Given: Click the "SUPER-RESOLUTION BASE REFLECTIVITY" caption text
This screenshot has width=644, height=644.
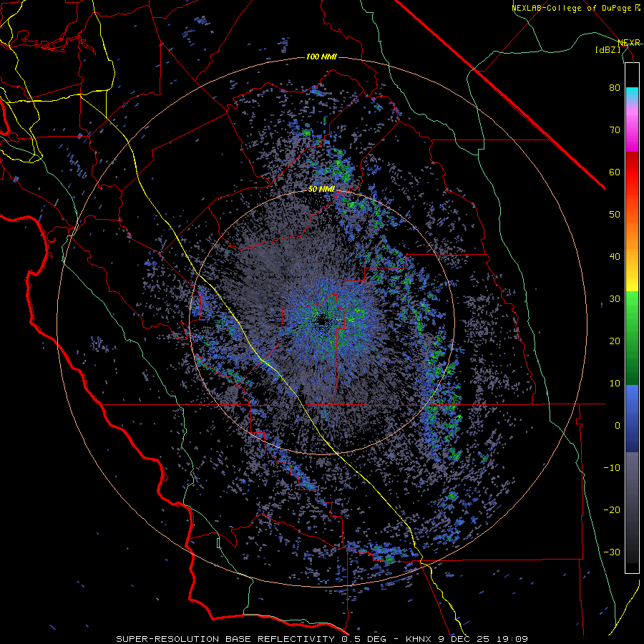Looking at the screenshot, I should [x=225, y=639].
